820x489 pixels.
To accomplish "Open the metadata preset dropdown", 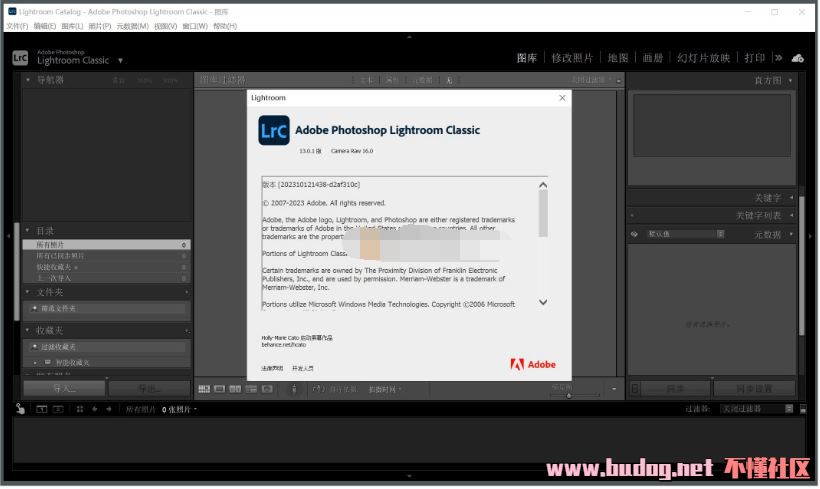I will (687, 235).
